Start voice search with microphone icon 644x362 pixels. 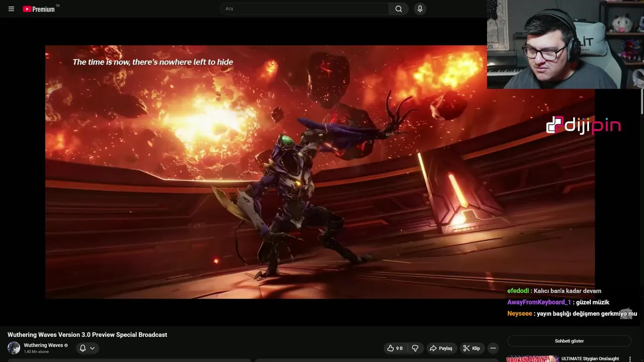tap(420, 9)
